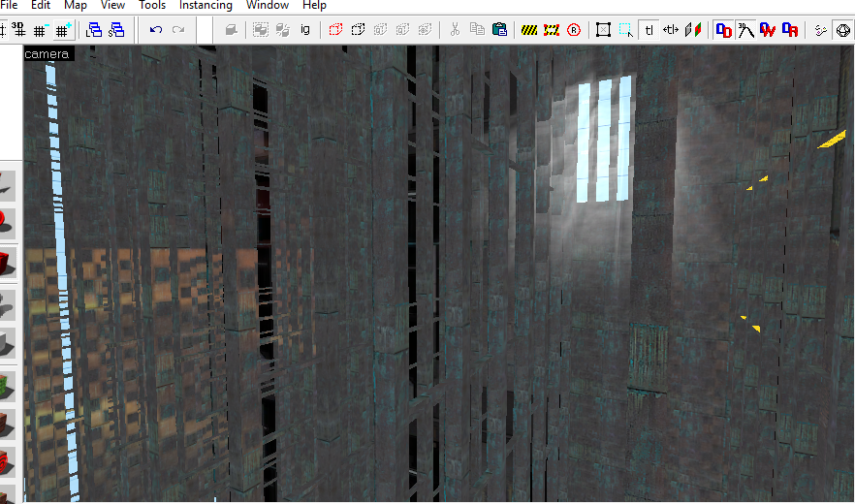This screenshot has height=504, width=855.
Task: Click the 3D curve toolbar icon
Action: (745, 29)
